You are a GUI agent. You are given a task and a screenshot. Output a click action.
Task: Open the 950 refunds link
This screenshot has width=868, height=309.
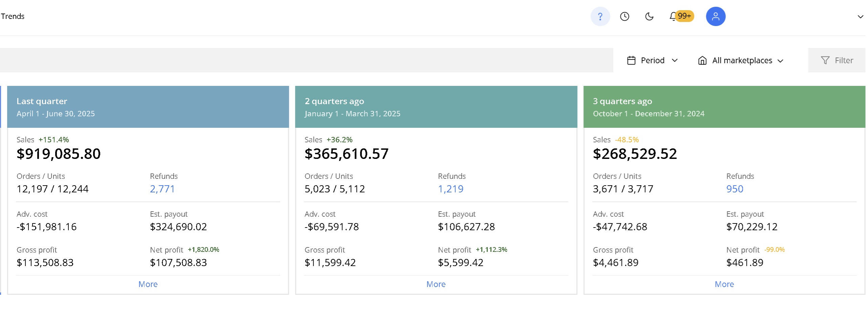pos(735,189)
